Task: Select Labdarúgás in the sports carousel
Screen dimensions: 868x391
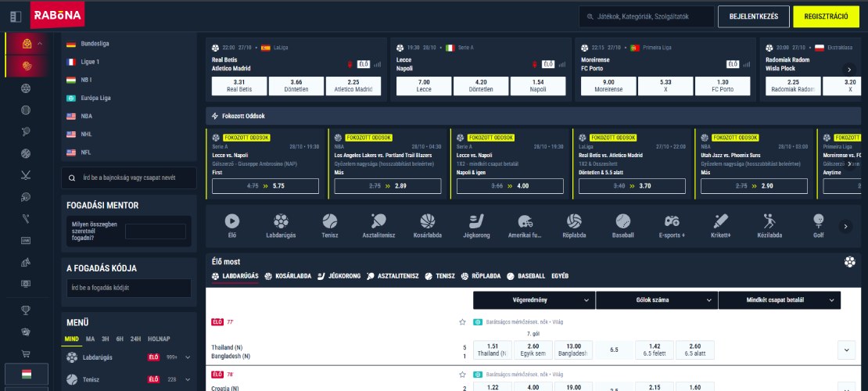Action: (281, 226)
